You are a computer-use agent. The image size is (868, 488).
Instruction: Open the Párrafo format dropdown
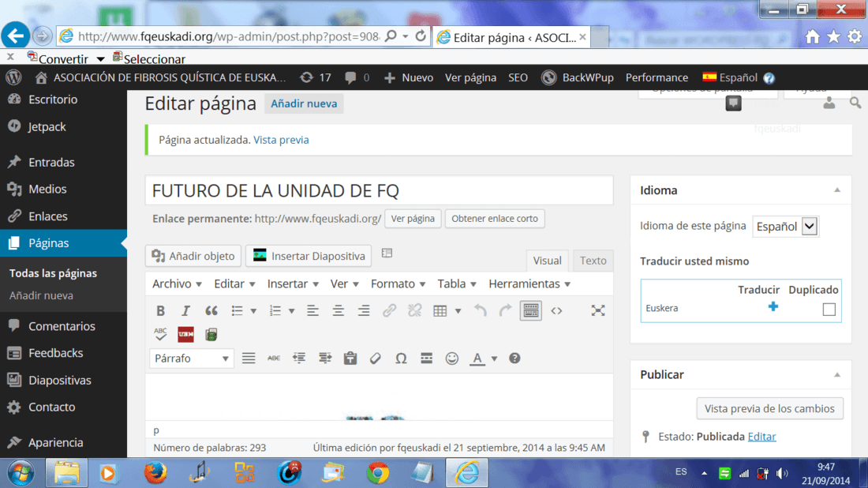point(192,358)
